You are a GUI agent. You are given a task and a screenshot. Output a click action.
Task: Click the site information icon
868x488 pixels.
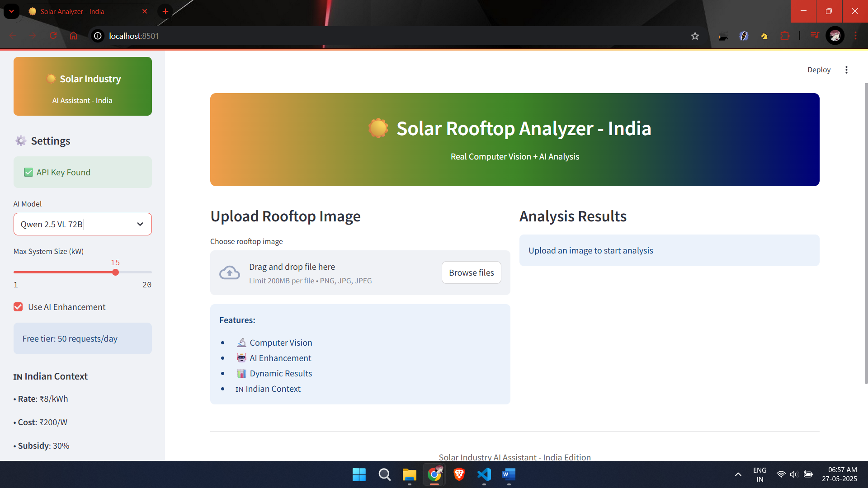coord(98,36)
